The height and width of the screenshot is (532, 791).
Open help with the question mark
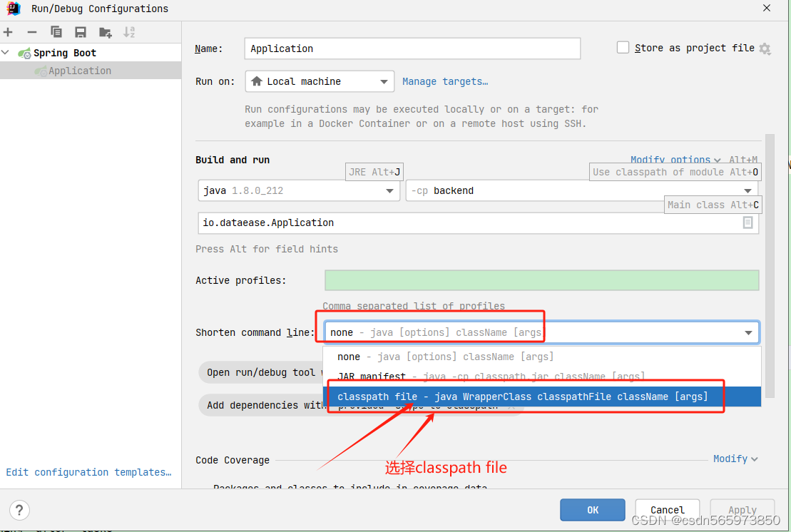[x=19, y=510]
